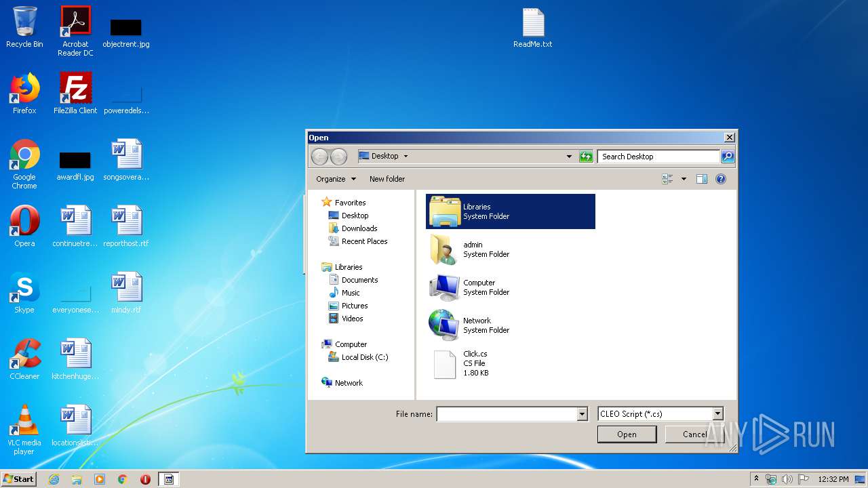
Task: Launch Google Chrome desktop shortcut
Action: (24, 165)
